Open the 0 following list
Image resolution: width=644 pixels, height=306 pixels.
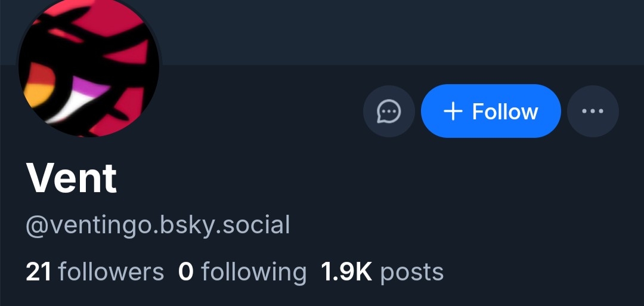click(242, 272)
